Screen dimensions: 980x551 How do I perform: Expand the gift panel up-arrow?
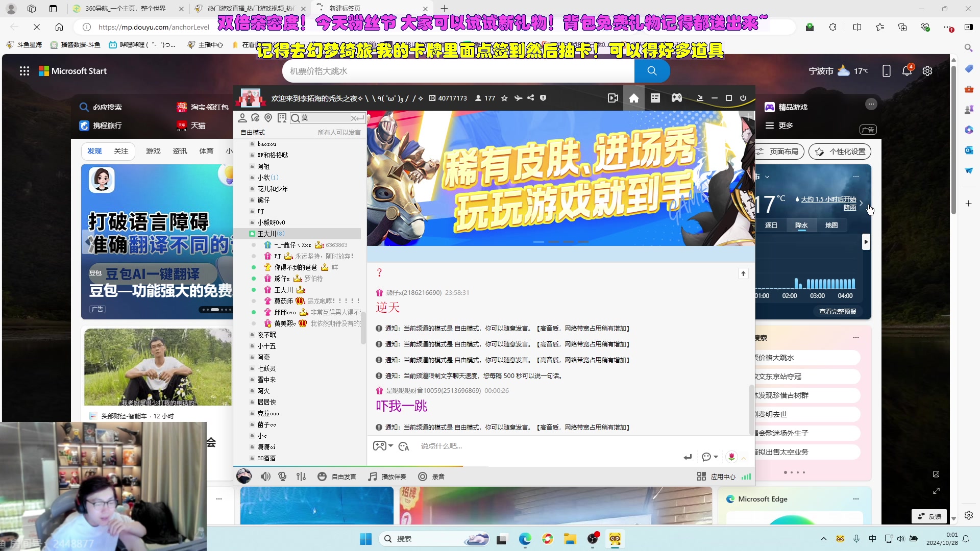pos(744,458)
